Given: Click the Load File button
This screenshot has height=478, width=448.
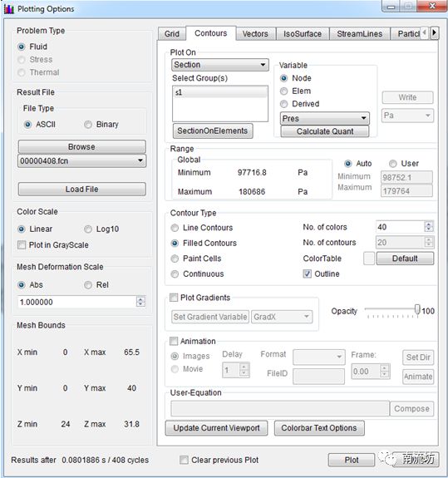Looking at the screenshot, I should [82, 189].
